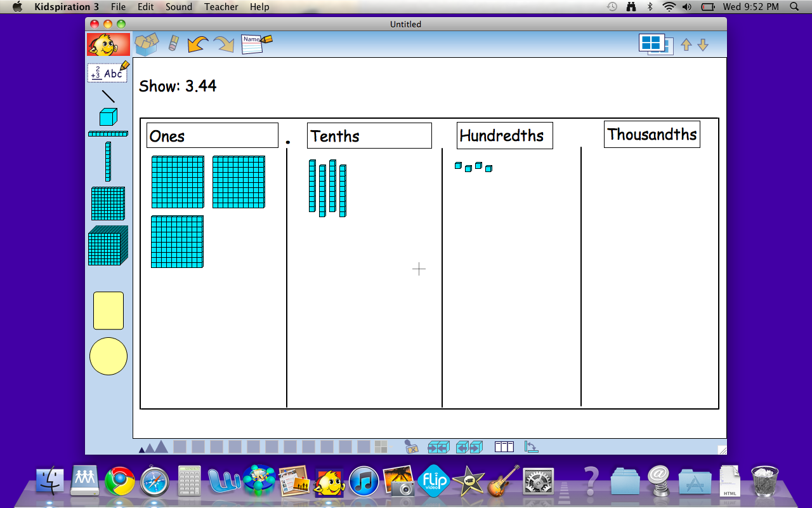Click the group blocks inward-arrows icon

[439, 447]
